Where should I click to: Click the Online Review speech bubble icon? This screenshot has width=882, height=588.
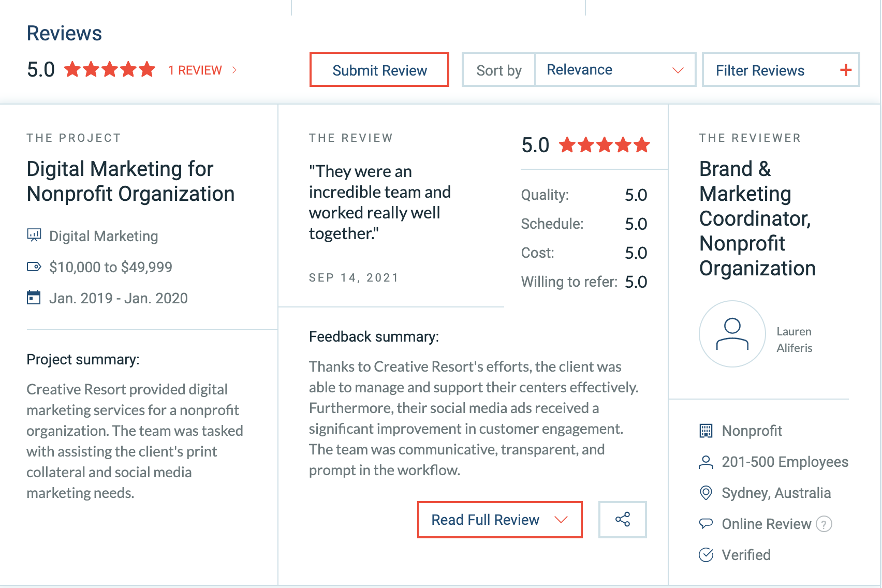coord(706,524)
